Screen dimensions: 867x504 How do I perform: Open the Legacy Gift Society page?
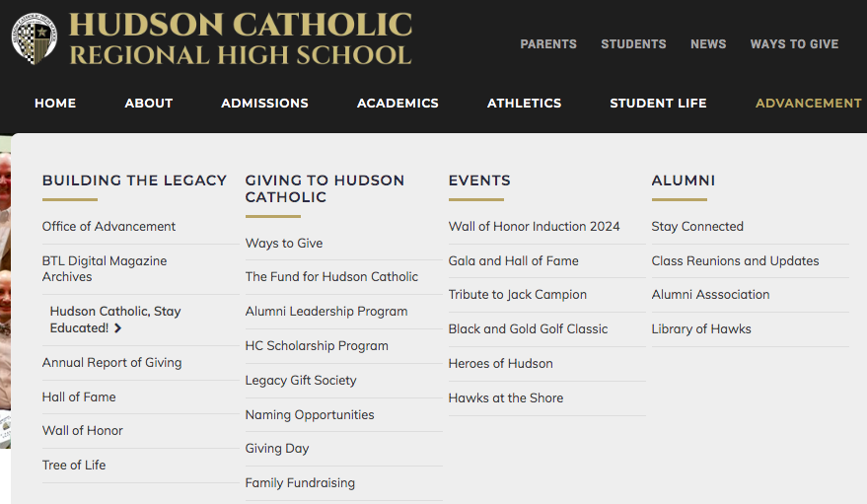click(x=301, y=380)
